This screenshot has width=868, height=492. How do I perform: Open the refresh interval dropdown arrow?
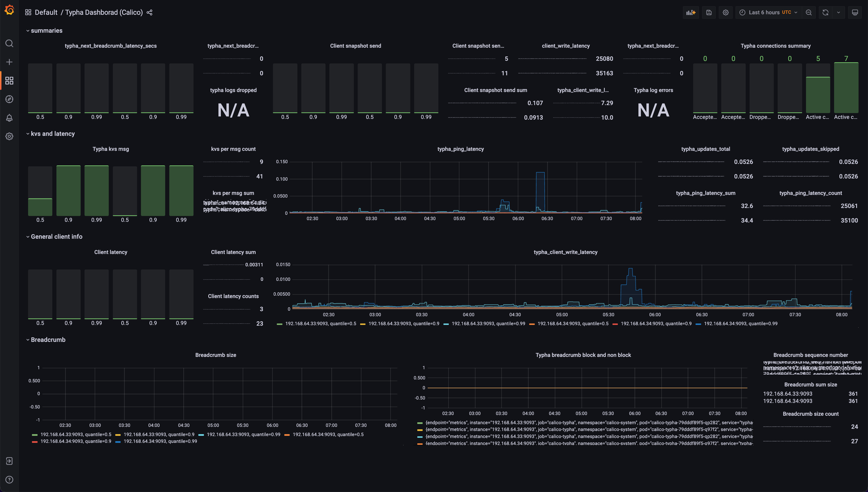click(838, 13)
